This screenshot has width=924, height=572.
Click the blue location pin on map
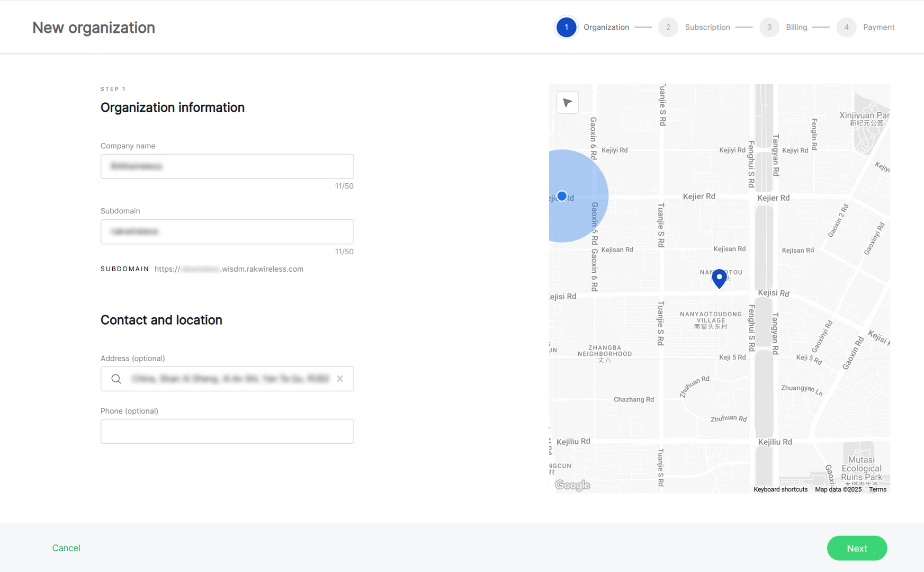(x=719, y=278)
